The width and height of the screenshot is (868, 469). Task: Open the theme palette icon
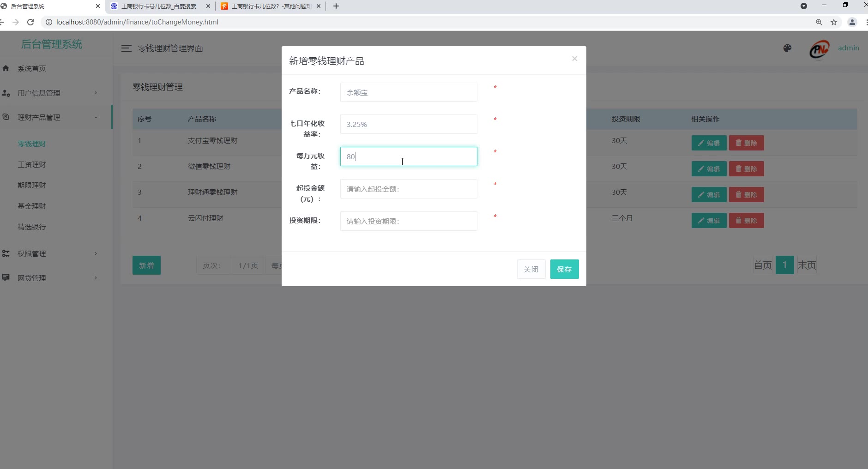pyautogui.click(x=787, y=48)
